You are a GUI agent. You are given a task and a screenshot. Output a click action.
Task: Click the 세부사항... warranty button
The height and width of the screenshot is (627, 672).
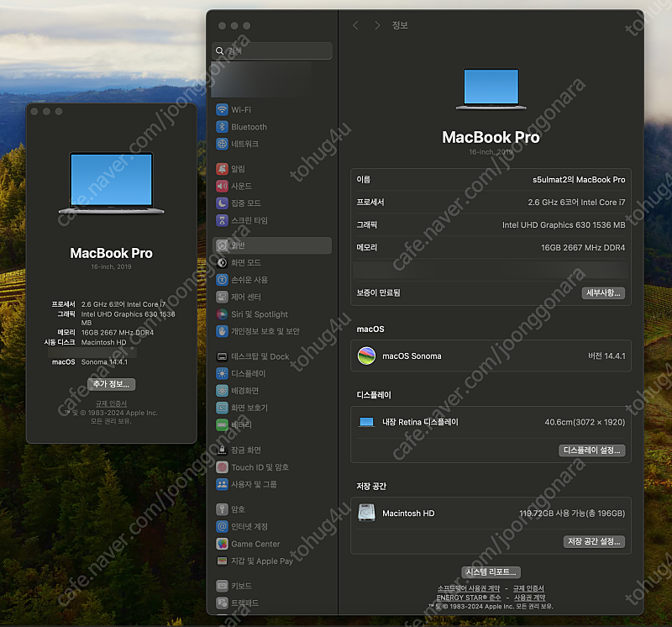click(603, 293)
